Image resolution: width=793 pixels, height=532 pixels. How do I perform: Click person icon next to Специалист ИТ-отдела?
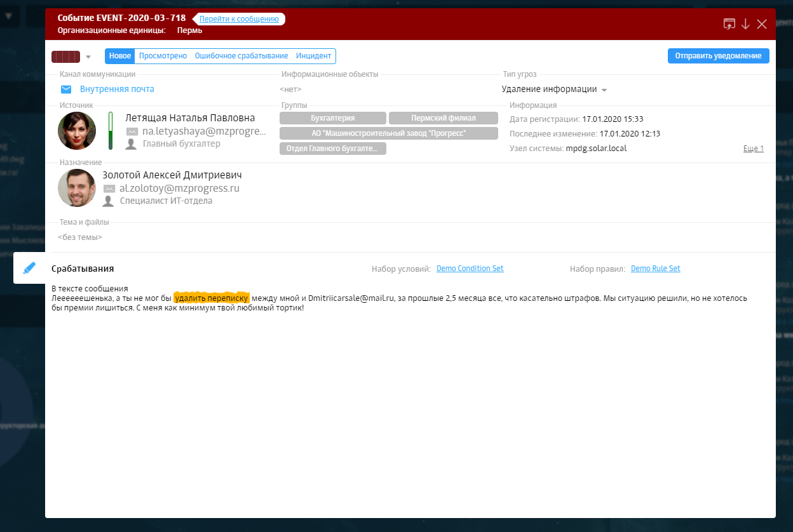tap(109, 201)
